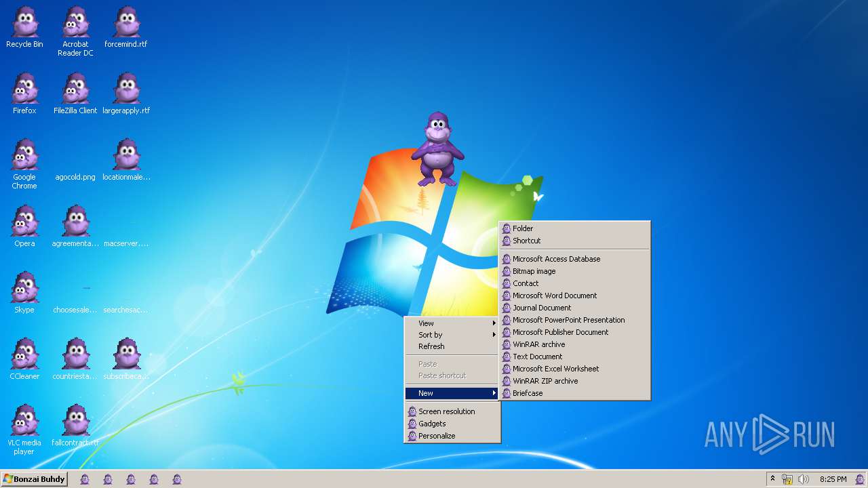Create a new Journal Document

574,308
